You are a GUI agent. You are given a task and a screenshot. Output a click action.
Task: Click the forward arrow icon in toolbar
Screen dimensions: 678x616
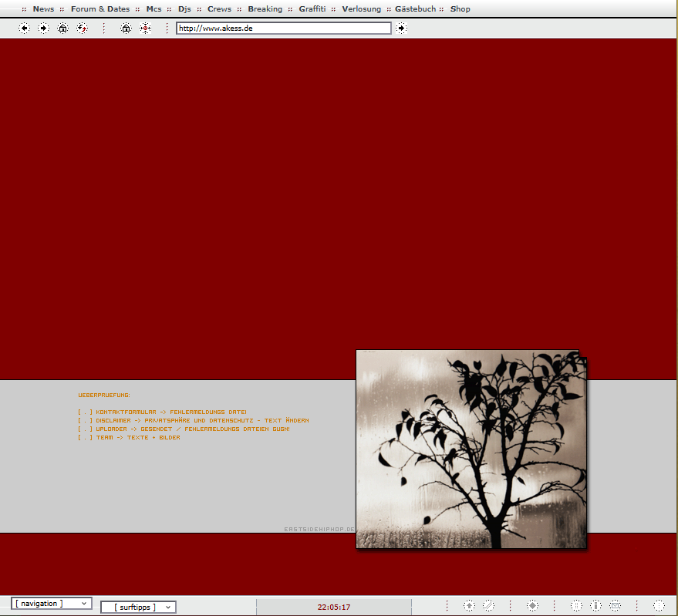coord(43,29)
